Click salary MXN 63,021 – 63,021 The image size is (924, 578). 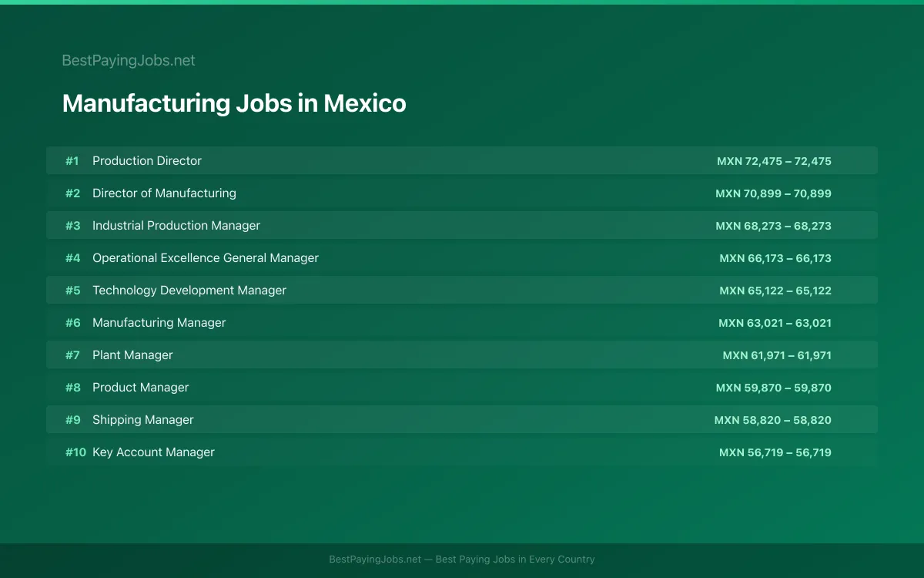[775, 323]
